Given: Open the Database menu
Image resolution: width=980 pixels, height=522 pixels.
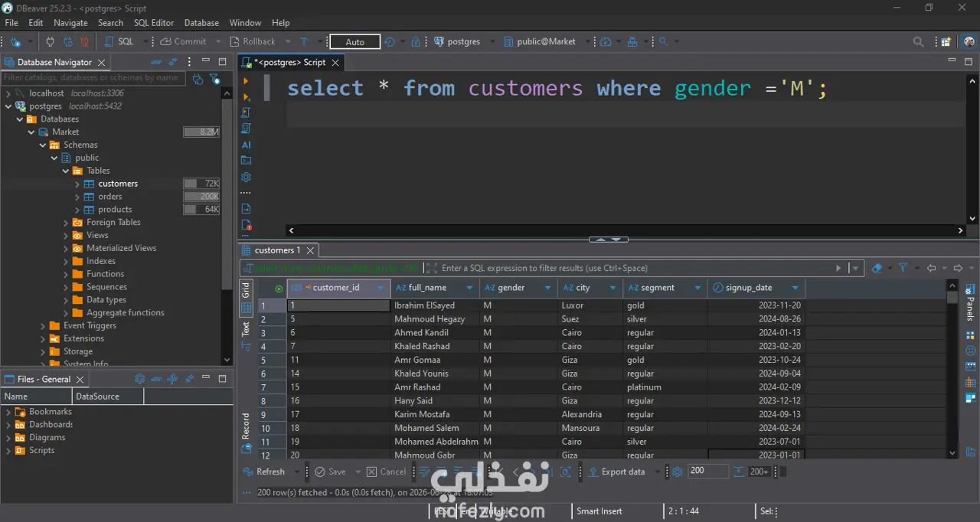Looking at the screenshot, I should 201,23.
